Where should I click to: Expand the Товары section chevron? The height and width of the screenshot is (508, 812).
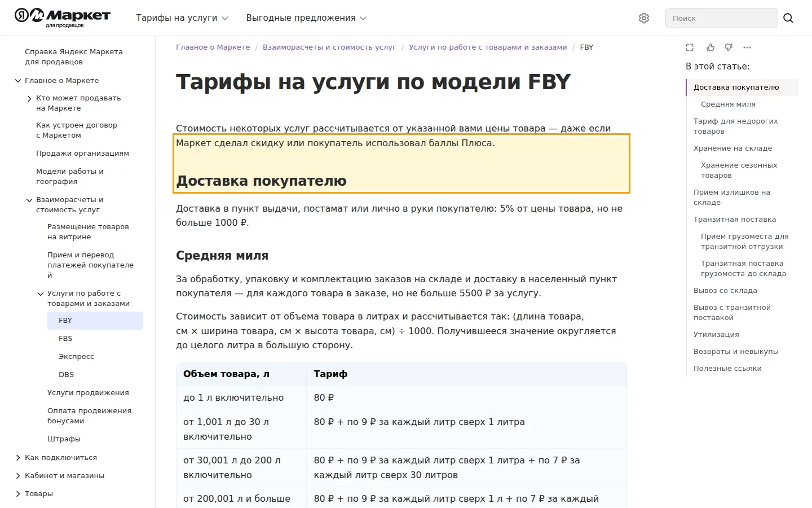pos(18,494)
